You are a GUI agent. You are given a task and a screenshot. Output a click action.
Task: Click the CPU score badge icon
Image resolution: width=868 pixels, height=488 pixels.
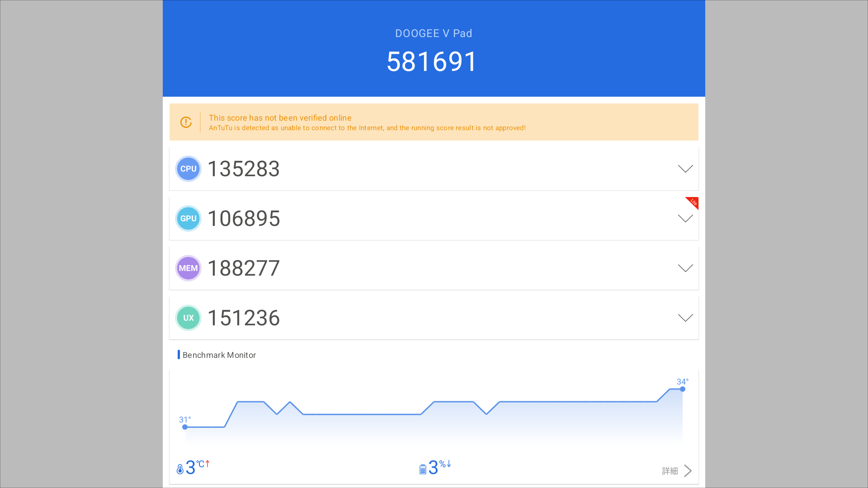point(188,169)
